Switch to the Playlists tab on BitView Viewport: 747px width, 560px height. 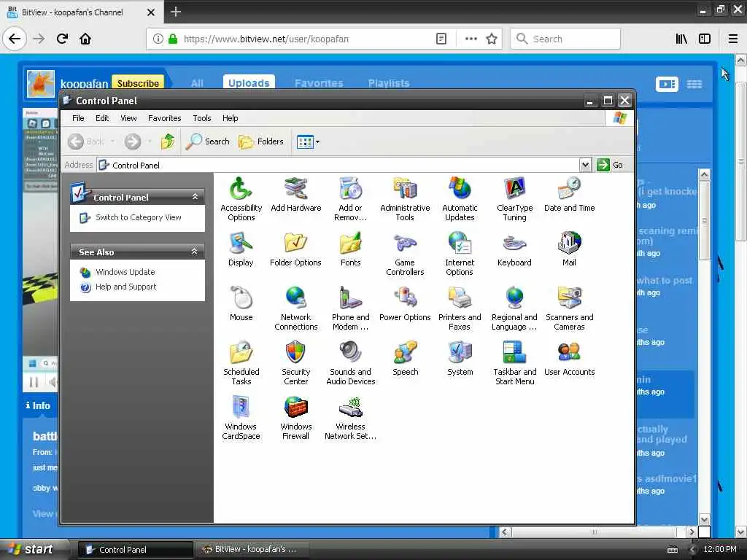(389, 83)
